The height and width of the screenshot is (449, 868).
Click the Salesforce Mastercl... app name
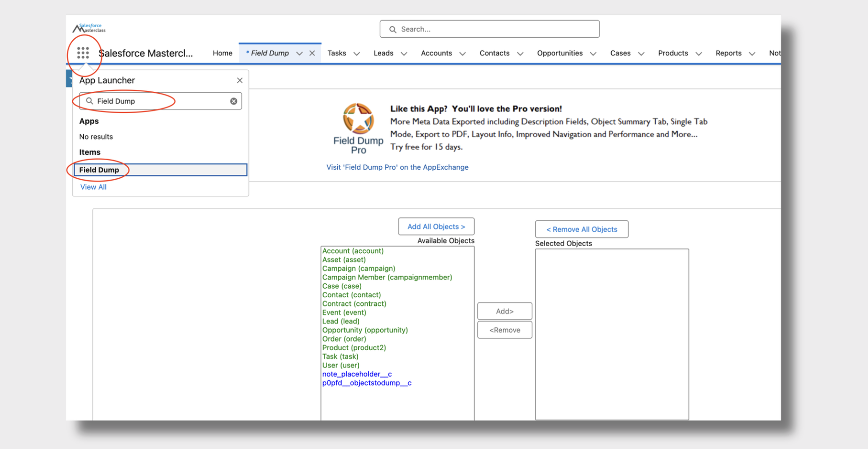(x=146, y=53)
